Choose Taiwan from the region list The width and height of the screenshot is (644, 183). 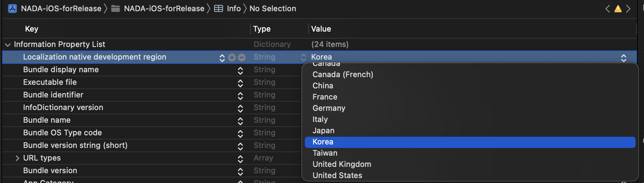pos(470,153)
